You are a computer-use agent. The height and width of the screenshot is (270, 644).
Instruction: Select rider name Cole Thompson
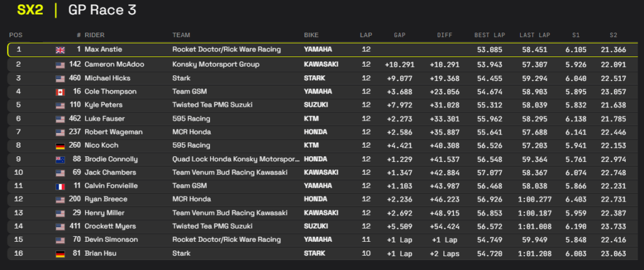111,92
